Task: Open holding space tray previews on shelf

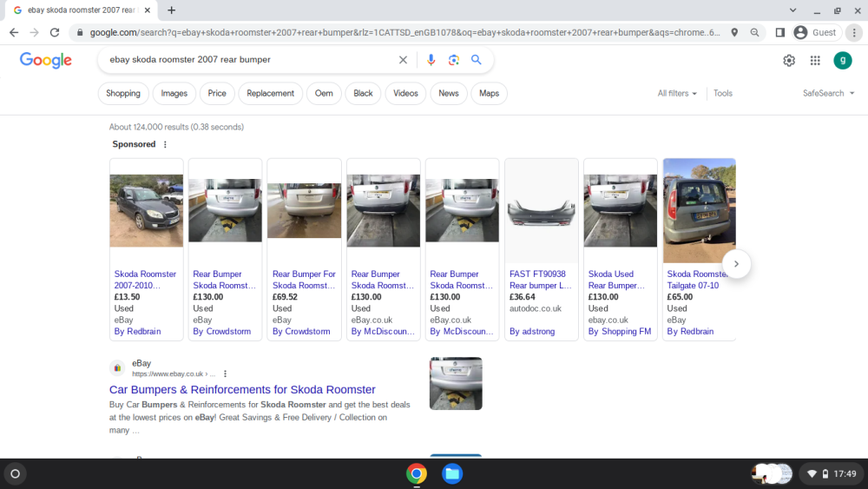Action: pos(772,474)
